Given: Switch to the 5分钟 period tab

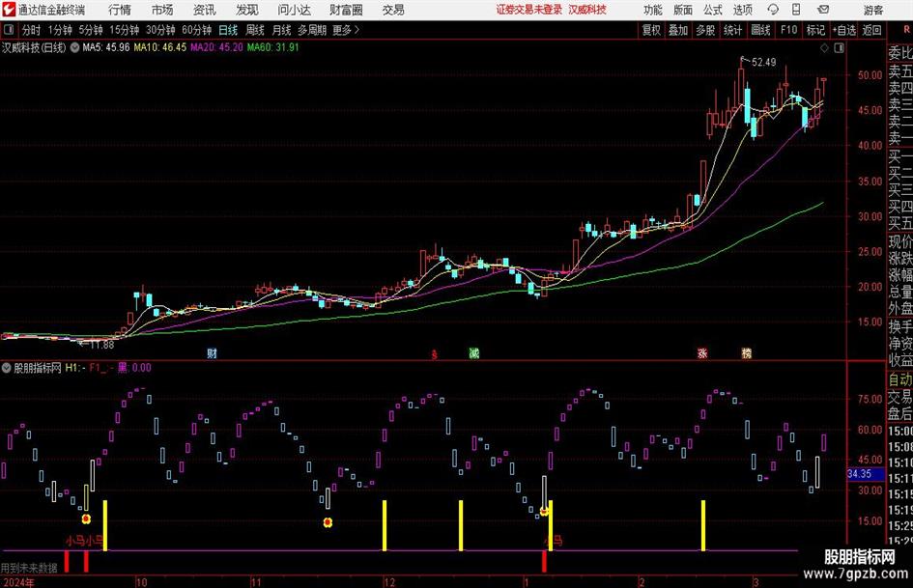Looking at the screenshot, I should (x=91, y=30).
